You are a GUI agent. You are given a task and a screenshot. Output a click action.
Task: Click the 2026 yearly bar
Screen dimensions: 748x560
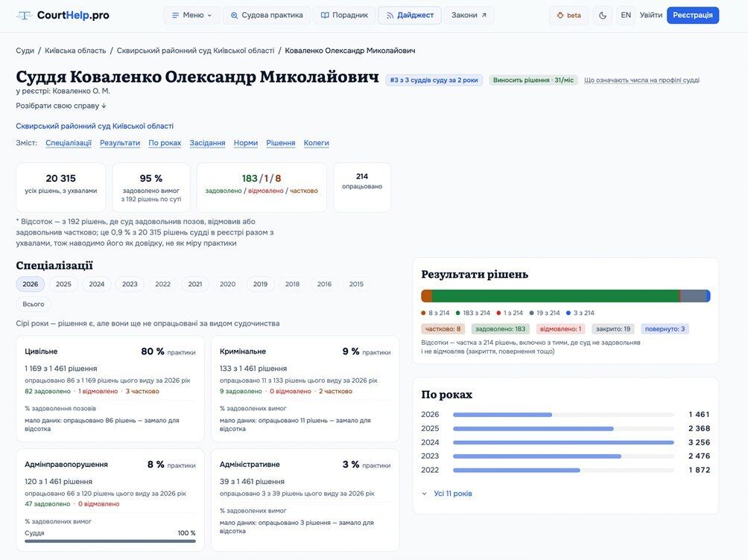(x=563, y=415)
